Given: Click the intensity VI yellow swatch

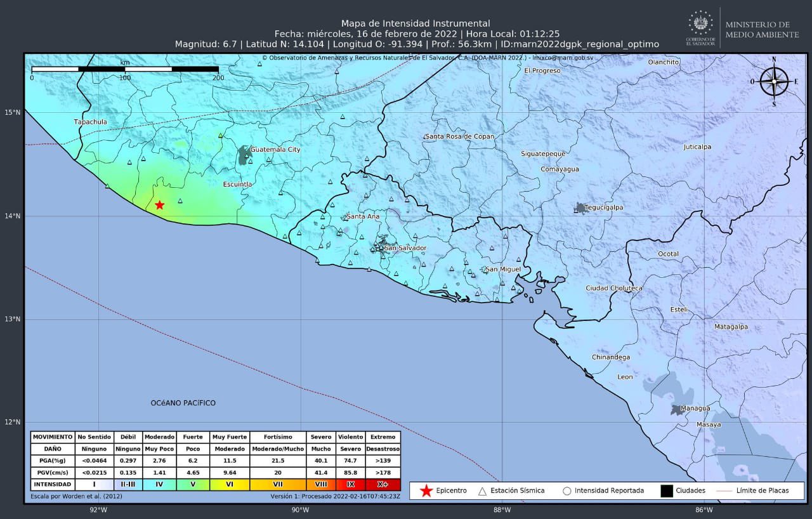Looking at the screenshot, I should coord(230,484).
